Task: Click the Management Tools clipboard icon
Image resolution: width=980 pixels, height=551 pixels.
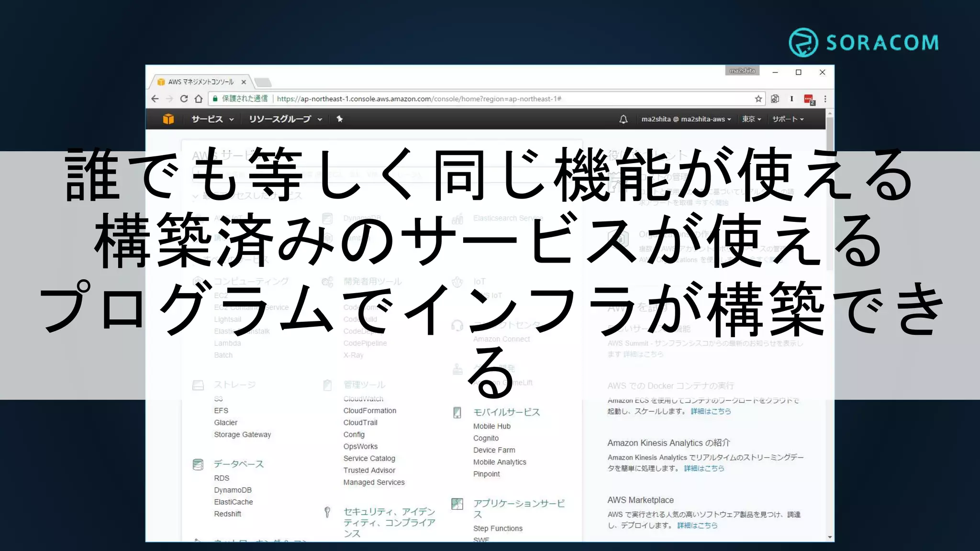Action: point(327,385)
